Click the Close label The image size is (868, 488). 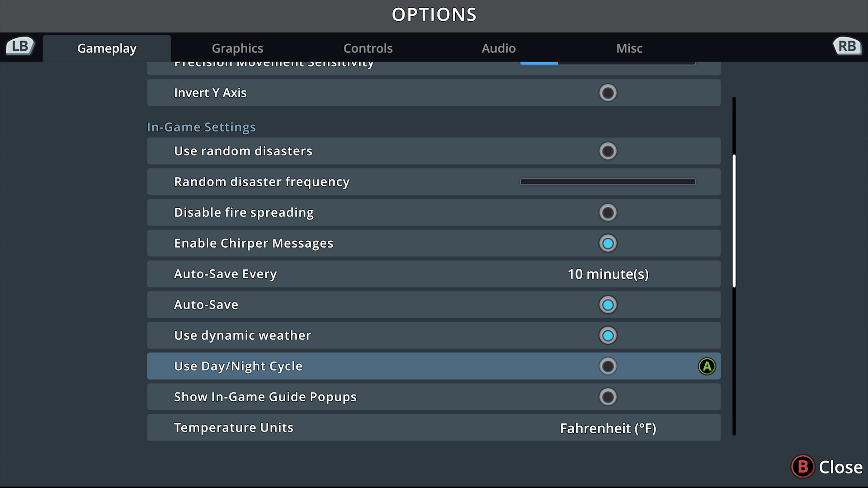[840, 467]
